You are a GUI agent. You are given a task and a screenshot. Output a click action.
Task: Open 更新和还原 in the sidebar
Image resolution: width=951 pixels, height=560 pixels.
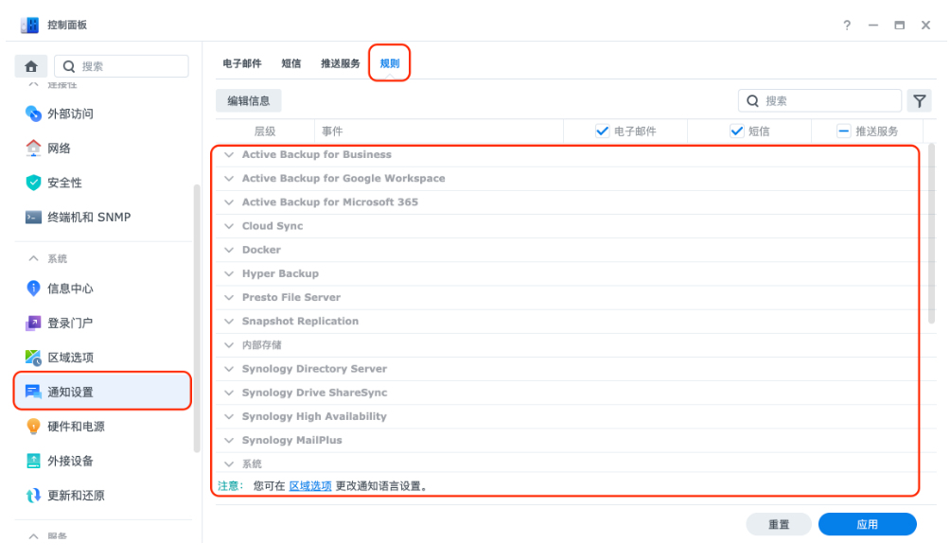coord(77,496)
